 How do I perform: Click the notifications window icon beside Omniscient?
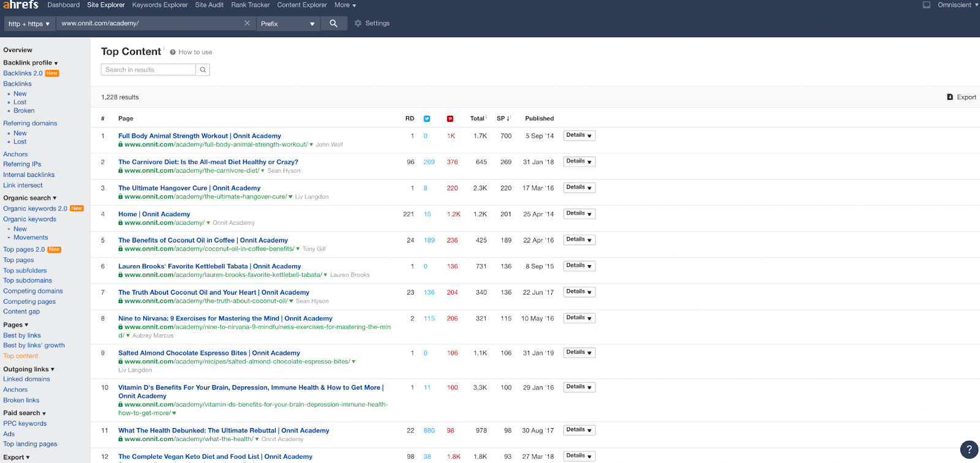tap(927, 5)
